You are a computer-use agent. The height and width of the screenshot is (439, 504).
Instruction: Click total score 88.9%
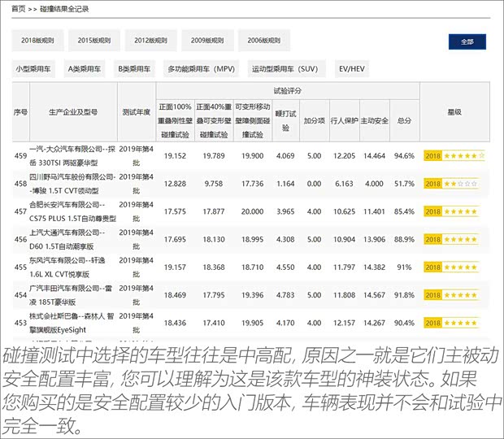click(x=404, y=240)
